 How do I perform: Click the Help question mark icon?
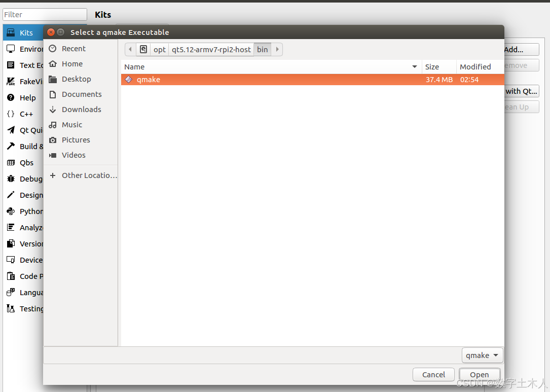click(11, 97)
